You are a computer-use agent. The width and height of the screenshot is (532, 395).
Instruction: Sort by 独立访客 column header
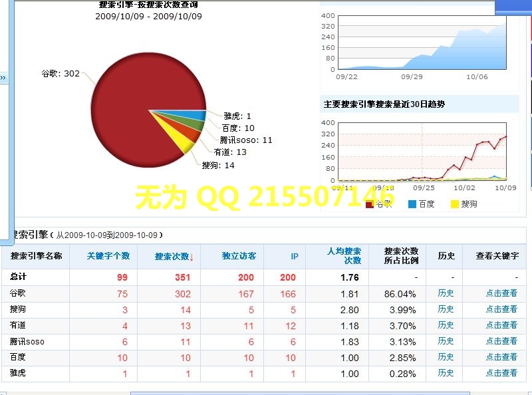[239, 256]
